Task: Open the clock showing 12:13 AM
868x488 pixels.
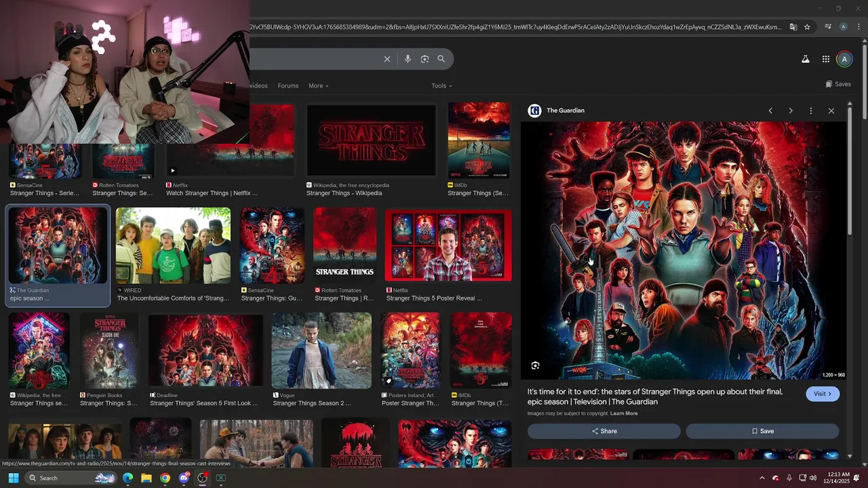Action: point(835,478)
